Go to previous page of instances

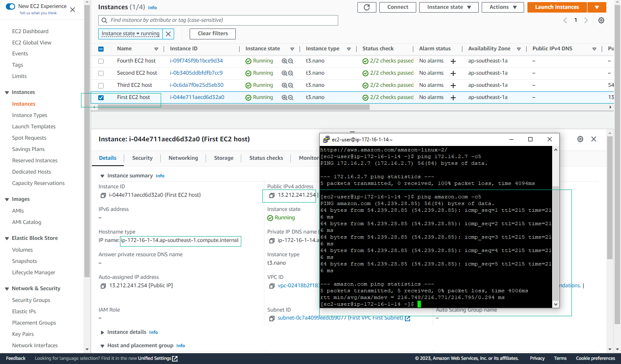tap(565, 20)
